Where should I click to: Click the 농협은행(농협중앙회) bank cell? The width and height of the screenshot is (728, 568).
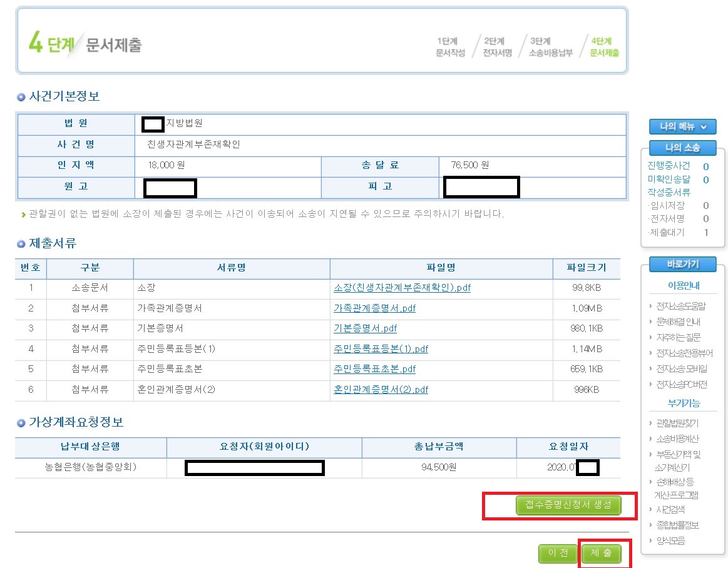[x=91, y=467]
